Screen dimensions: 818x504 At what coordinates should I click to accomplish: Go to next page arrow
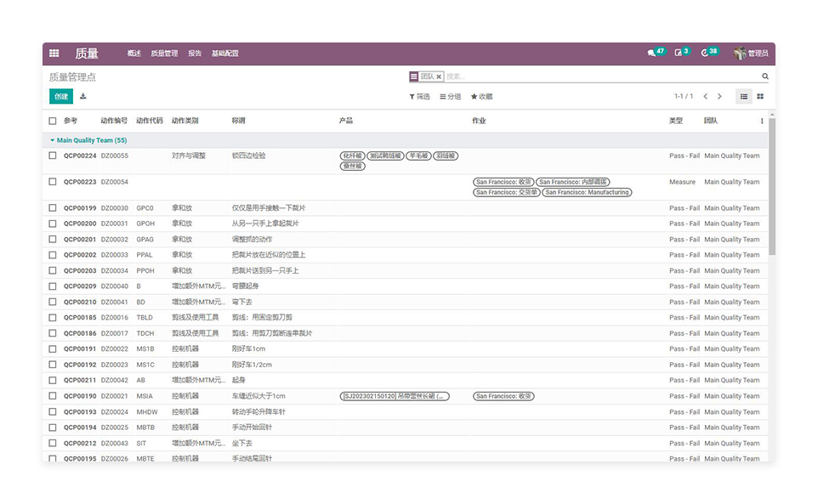719,97
